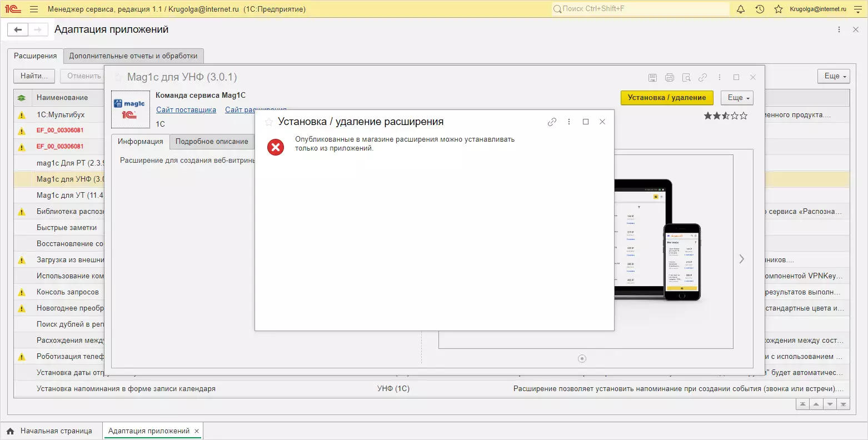Click warning icon beside Загрузка из внешних row
Screen dimensions: 868x440
tap(22, 260)
